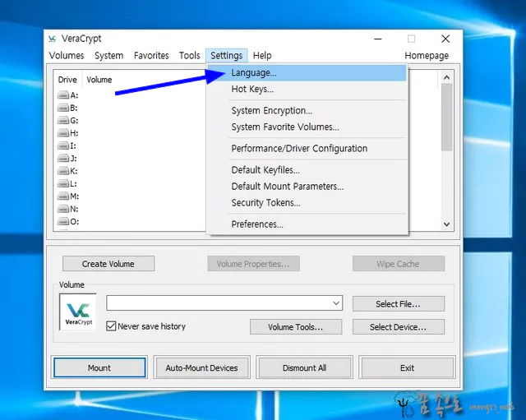This screenshot has height=420, width=526.
Task: Select drive L: icon in drive list
Action: [63, 184]
